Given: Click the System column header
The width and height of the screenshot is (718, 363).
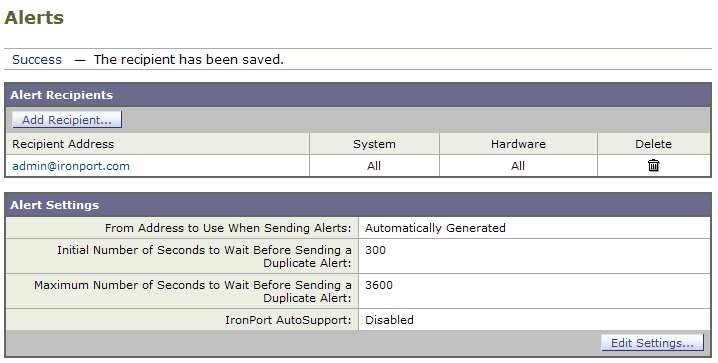Looking at the screenshot, I should pyautogui.click(x=374, y=144).
